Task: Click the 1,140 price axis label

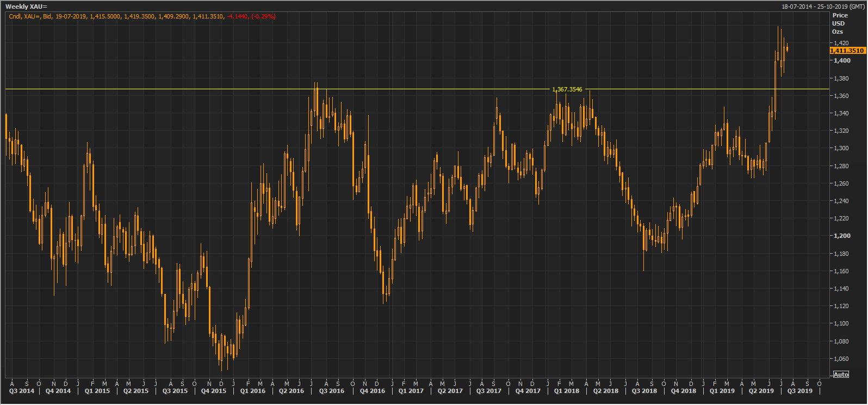Action: (x=841, y=289)
